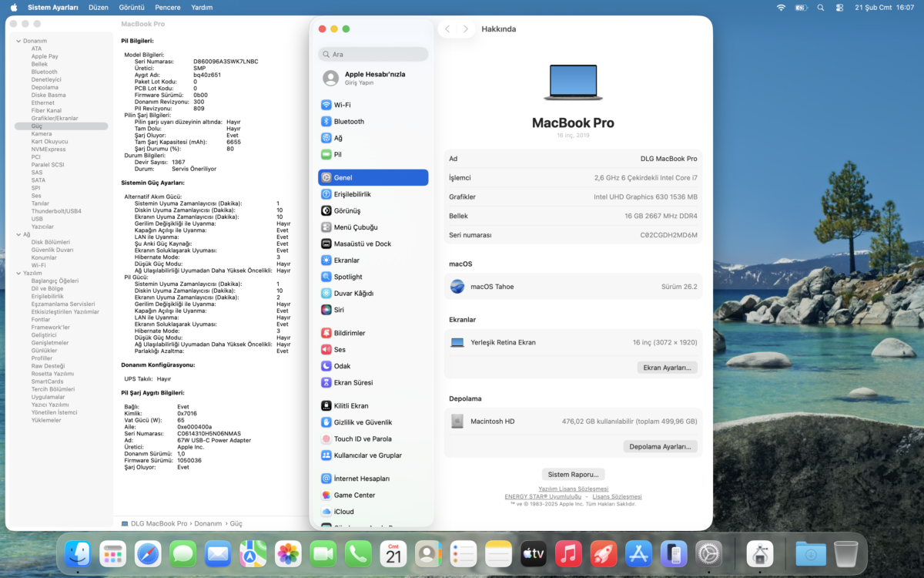Image resolution: width=924 pixels, height=578 pixels.
Task: Select Apple Pay in System Information tree
Action: [45, 56]
